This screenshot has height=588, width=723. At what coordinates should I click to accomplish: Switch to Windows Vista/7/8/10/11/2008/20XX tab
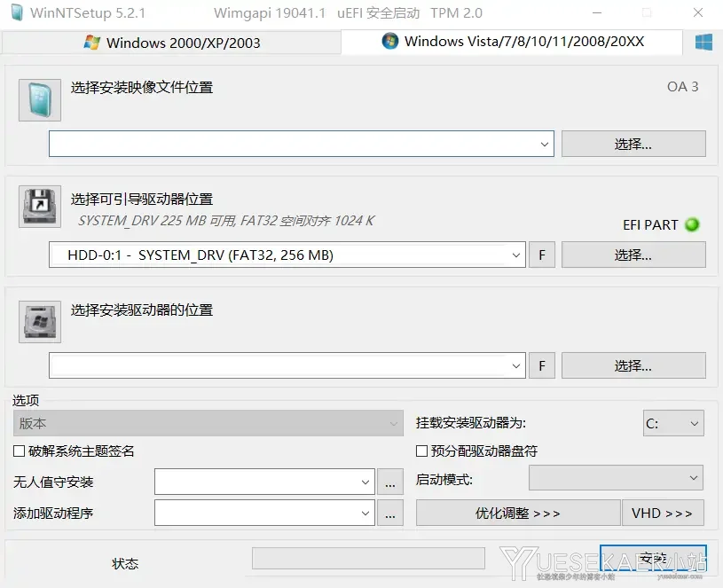click(x=512, y=42)
